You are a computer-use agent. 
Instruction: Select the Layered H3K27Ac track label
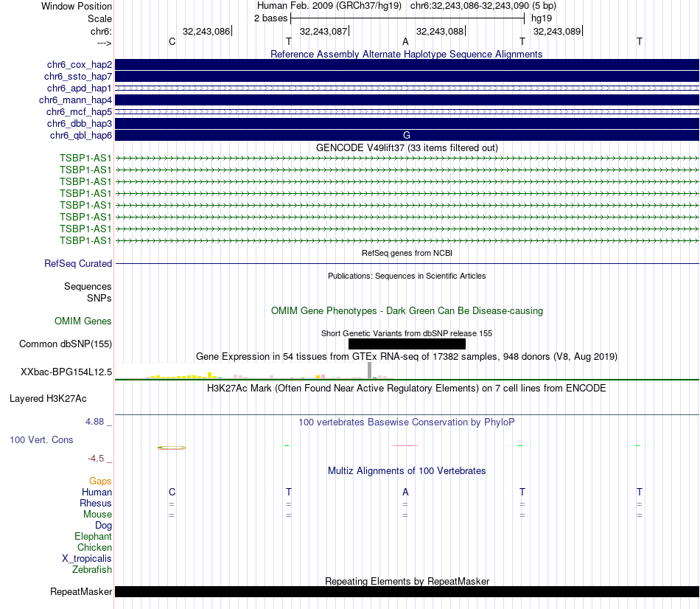48,399
